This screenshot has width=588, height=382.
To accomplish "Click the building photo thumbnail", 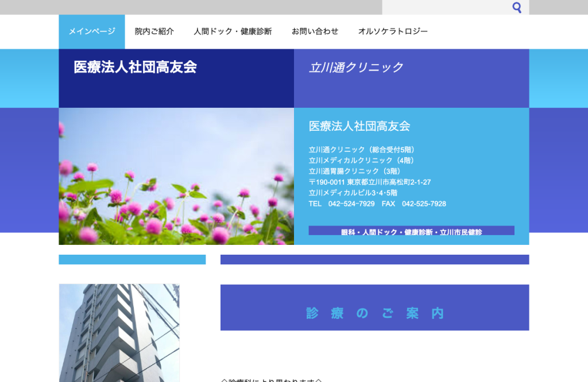I will tap(119, 333).
